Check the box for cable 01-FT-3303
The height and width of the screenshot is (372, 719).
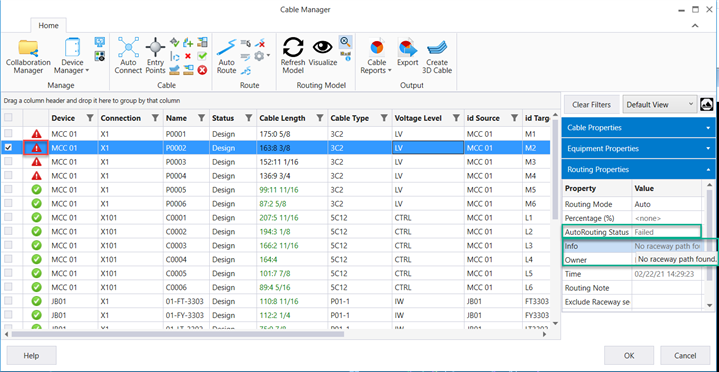click(x=8, y=301)
